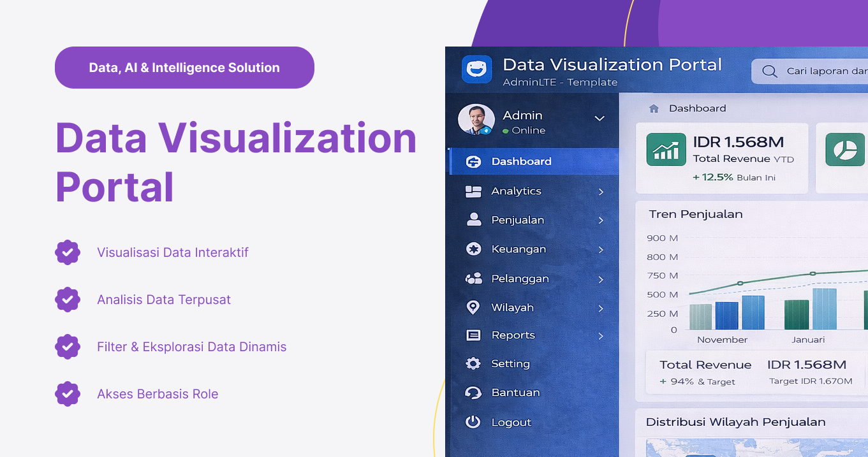Select the Analytics icon in the sidebar
The height and width of the screenshot is (457, 868).
click(x=473, y=191)
